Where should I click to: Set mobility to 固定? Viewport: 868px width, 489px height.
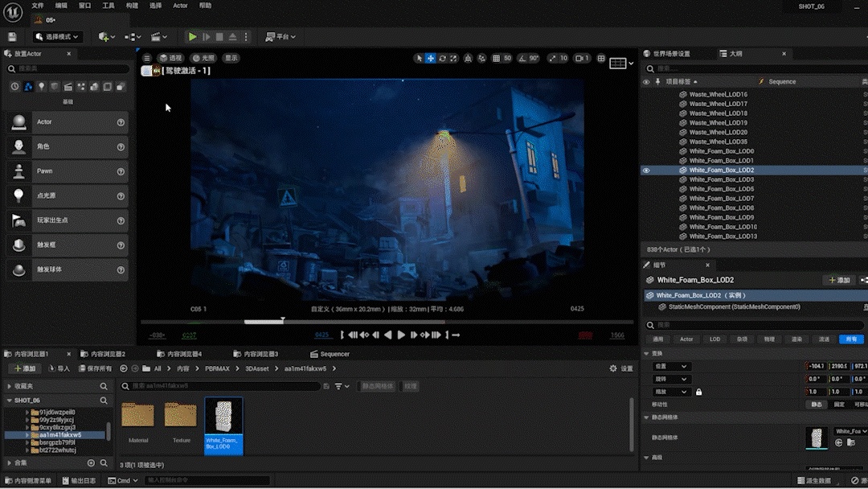pyautogui.click(x=839, y=405)
